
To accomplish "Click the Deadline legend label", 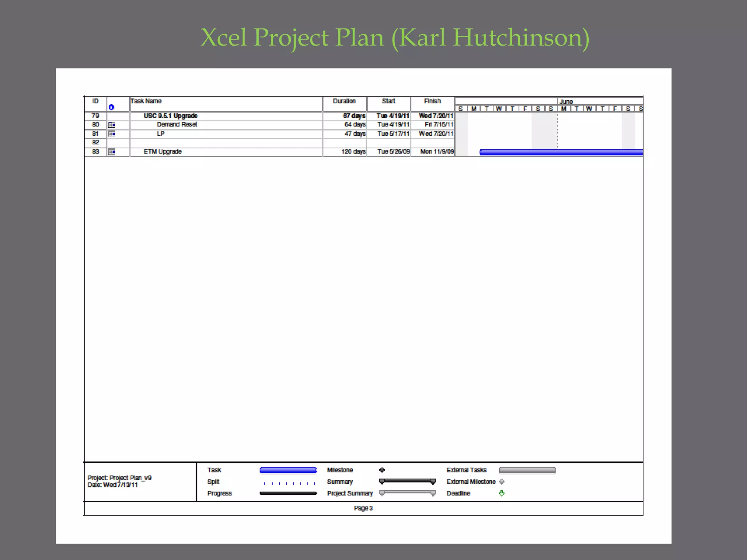I will click(458, 493).
